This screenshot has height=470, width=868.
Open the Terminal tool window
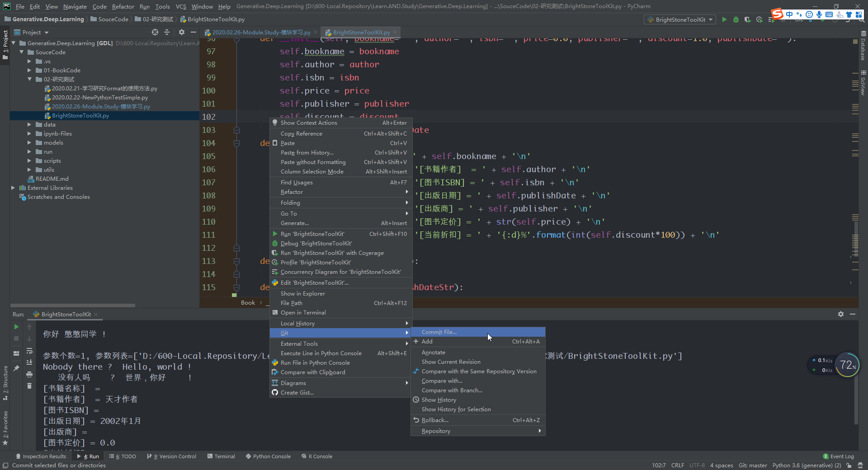tap(221, 456)
